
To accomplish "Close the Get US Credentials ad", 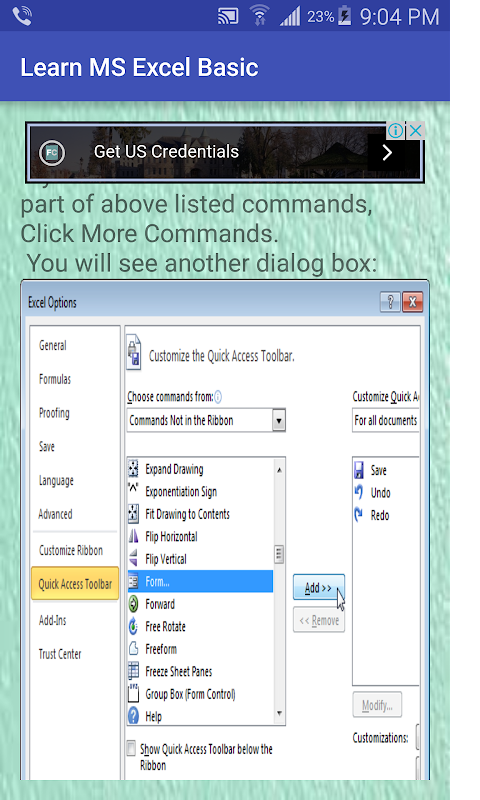I will (416, 131).
